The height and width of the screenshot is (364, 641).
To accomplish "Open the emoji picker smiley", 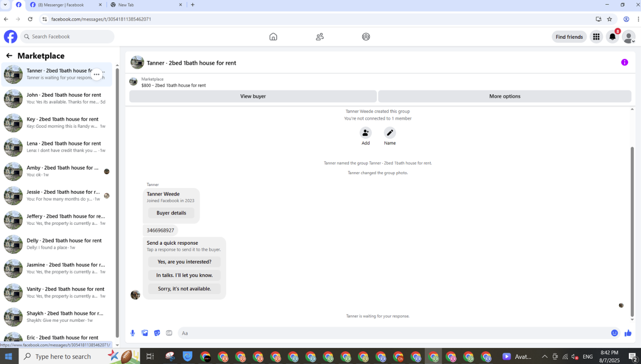I will [614, 333].
